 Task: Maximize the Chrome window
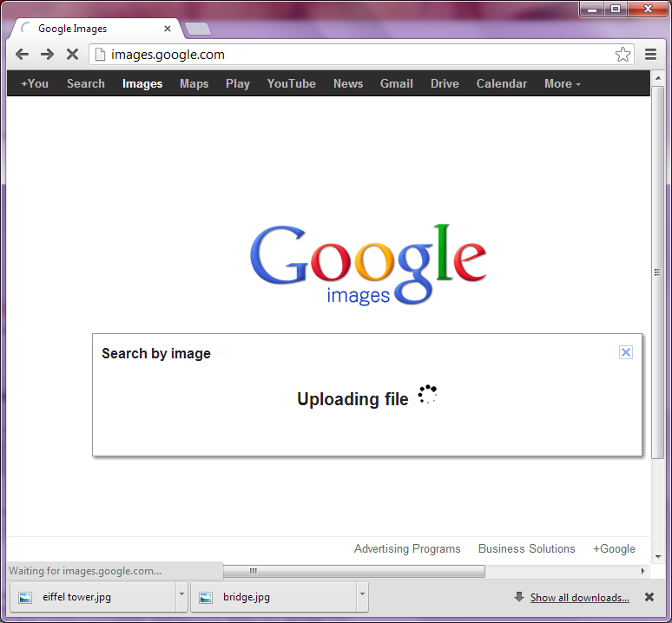616,9
